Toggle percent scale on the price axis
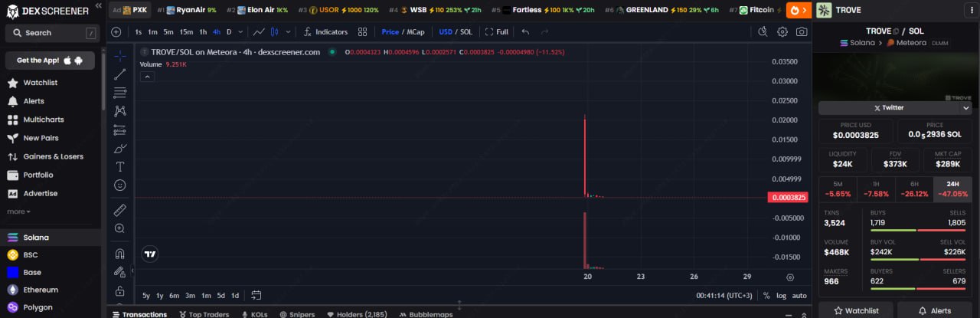The width and height of the screenshot is (980, 318). coord(766,296)
